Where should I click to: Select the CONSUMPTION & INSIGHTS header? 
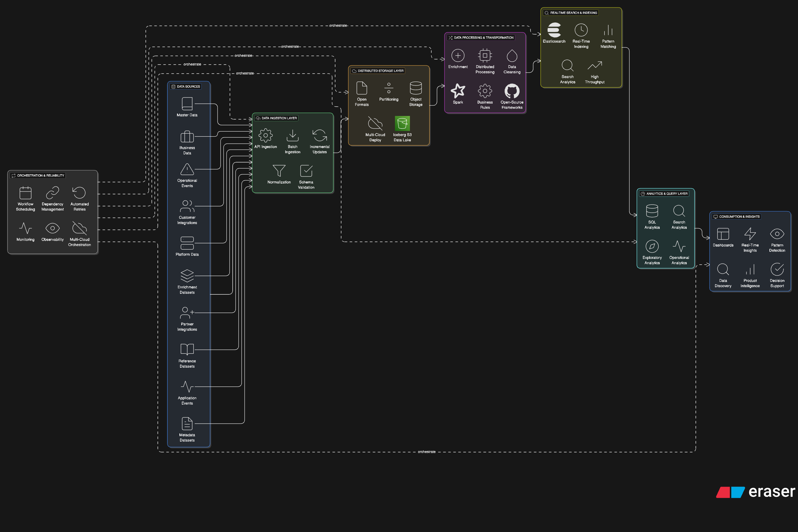point(736,217)
